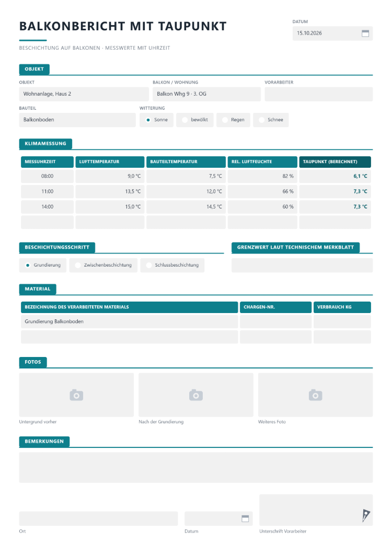The image size is (392, 554).
Task: Select the Sonne weather option
Action: (x=156, y=120)
